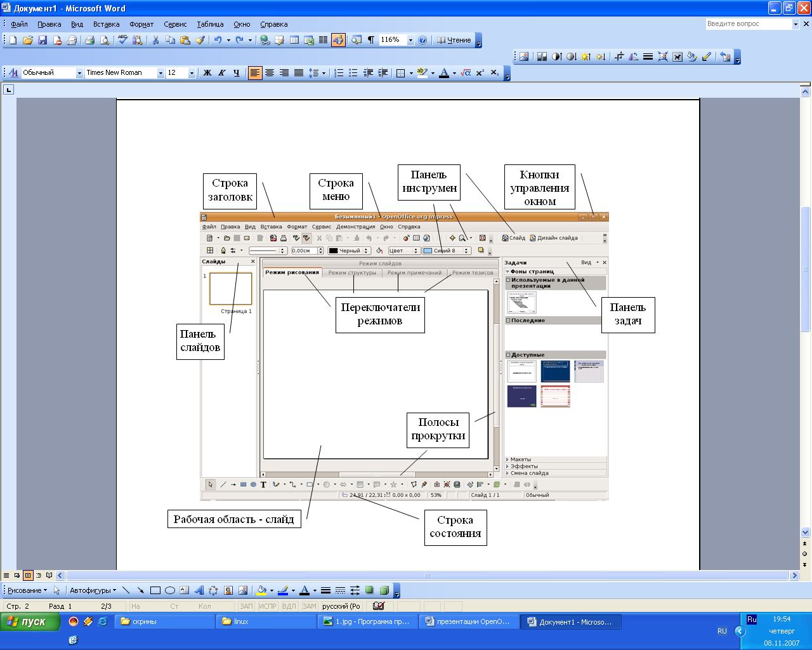Open line spacing dropdown arrow

324,73
